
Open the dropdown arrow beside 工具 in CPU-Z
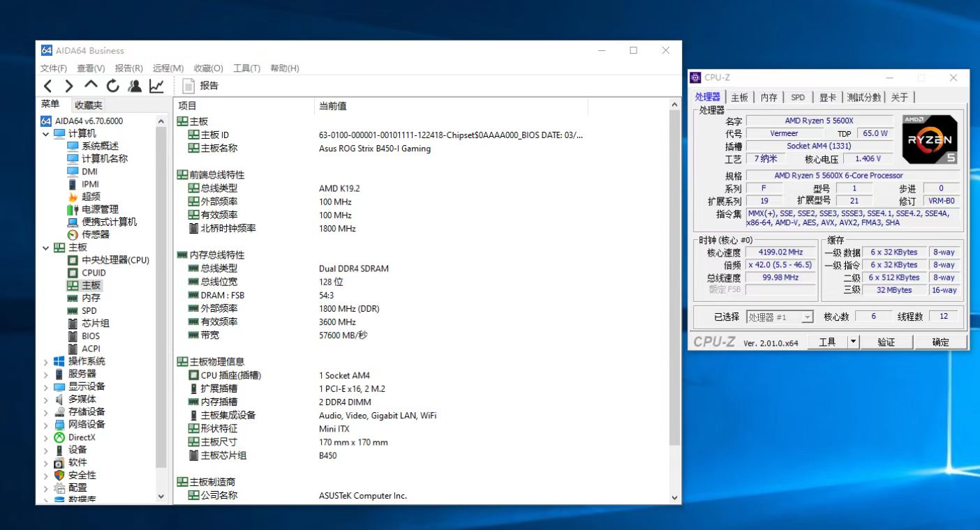tap(853, 342)
